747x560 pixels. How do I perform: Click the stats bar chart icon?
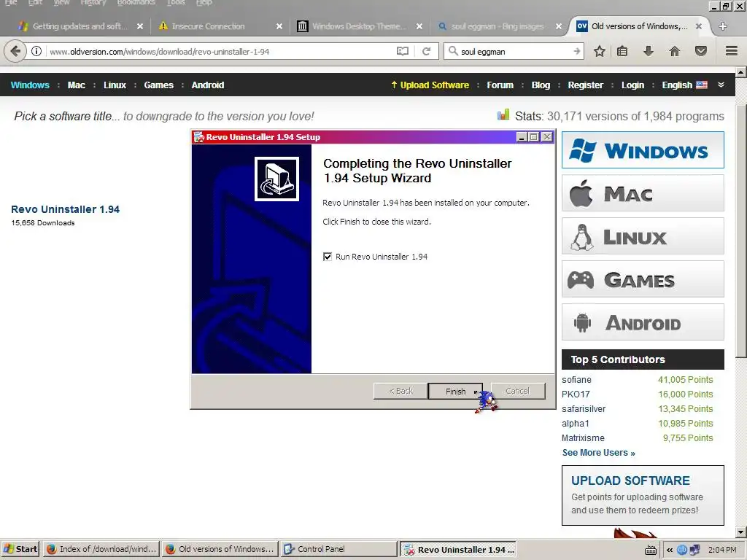point(503,114)
